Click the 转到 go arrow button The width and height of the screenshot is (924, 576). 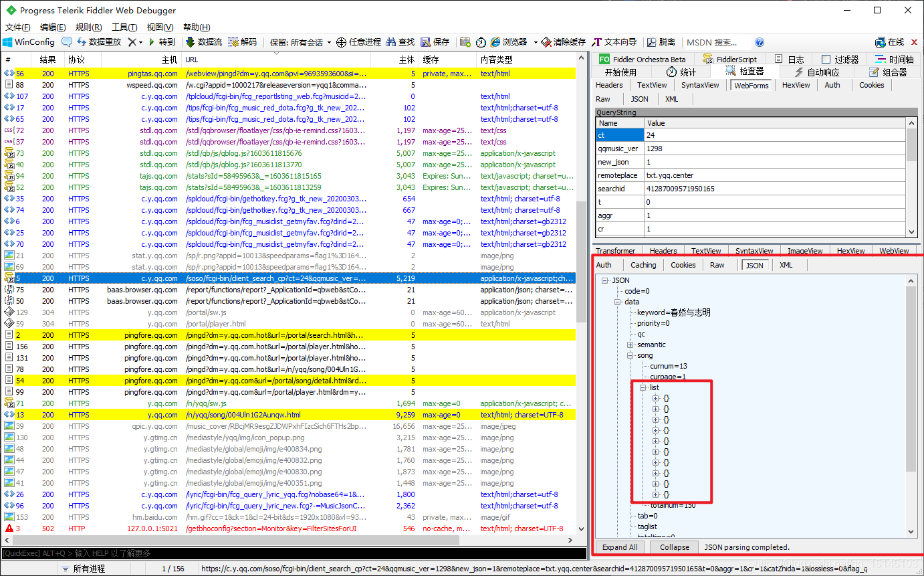[161, 42]
